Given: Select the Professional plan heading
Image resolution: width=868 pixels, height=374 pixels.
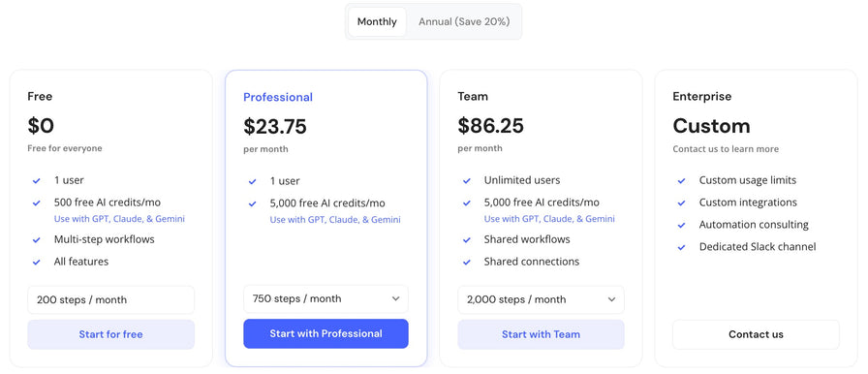Looking at the screenshot, I should [278, 97].
